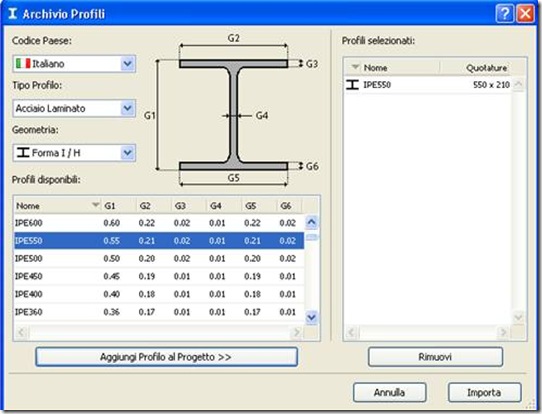
Task: Click the help question mark button
Action: pos(504,14)
